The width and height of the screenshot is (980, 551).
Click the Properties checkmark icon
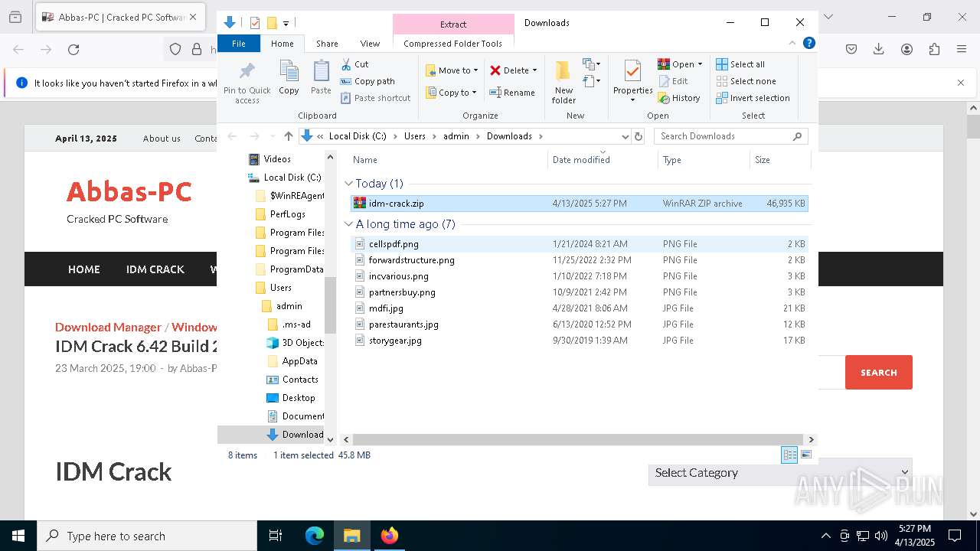(632, 72)
